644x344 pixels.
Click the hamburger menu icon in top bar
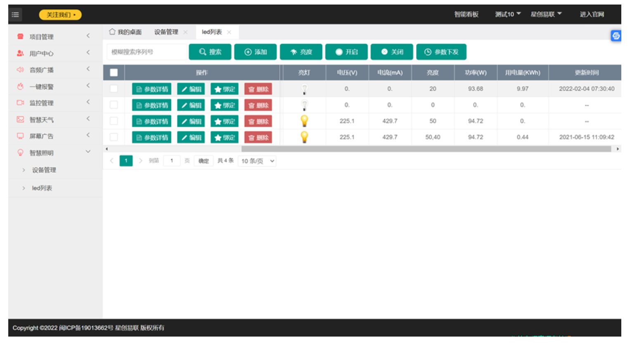click(15, 15)
